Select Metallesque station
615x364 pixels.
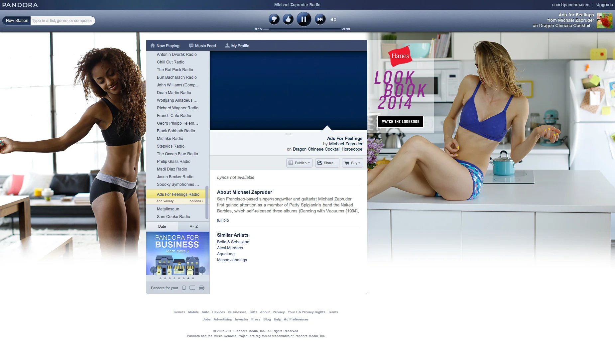168,209
